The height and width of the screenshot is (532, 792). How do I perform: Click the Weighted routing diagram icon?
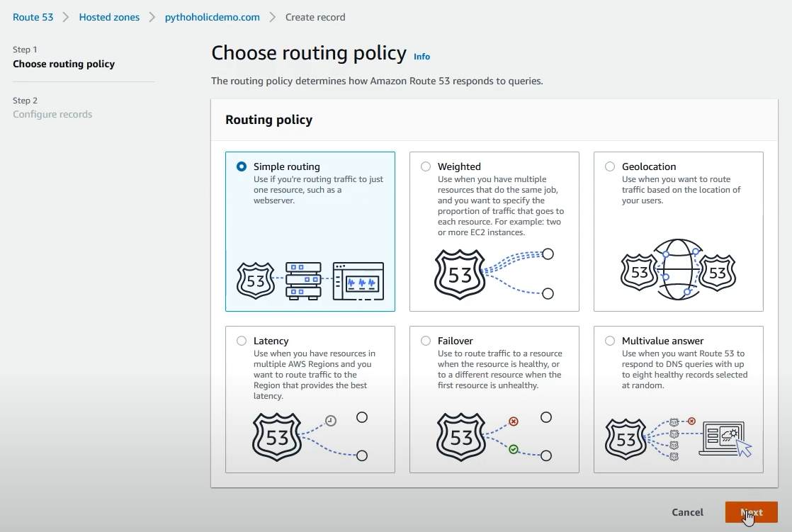pyautogui.click(x=494, y=274)
